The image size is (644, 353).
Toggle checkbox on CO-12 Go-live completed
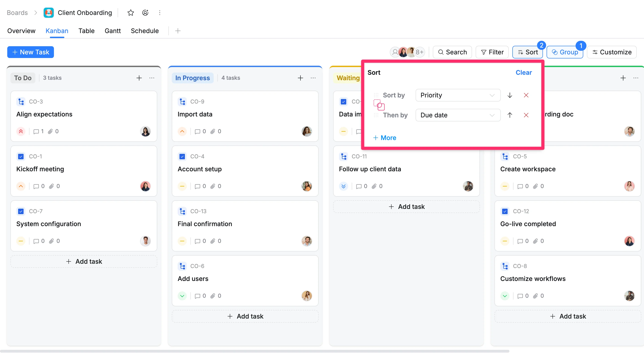point(505,211)
